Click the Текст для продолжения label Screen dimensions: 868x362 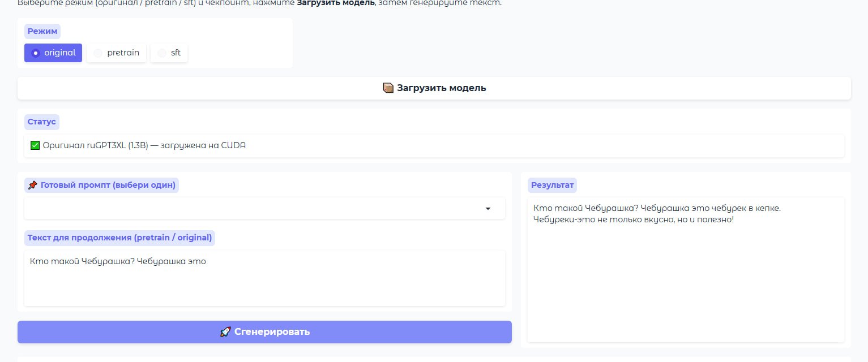pyautogui.click(x=119, y=238)
